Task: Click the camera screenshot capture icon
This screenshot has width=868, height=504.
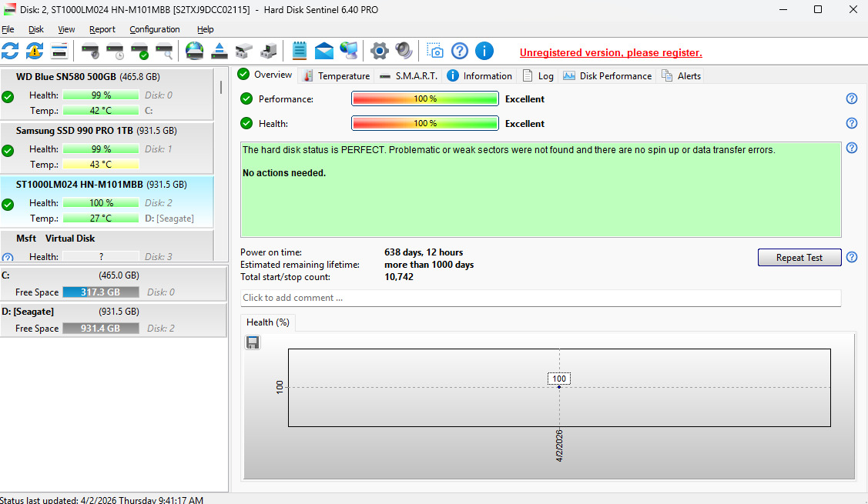Action: [435, 51]
